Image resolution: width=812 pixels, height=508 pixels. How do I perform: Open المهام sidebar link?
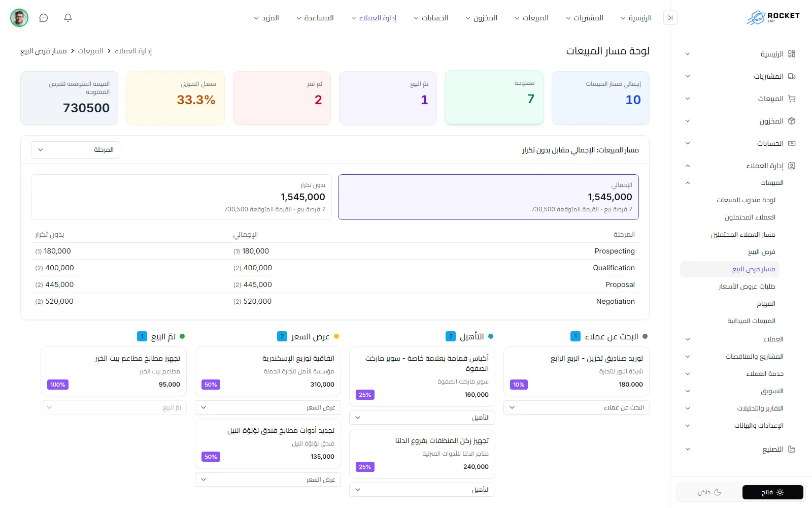(766, 304)
